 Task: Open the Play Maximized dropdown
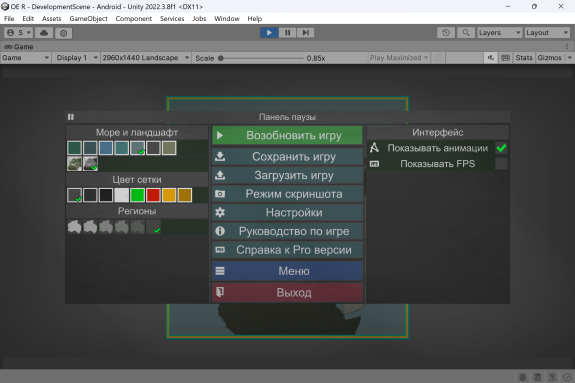click(x=399, y=58)
